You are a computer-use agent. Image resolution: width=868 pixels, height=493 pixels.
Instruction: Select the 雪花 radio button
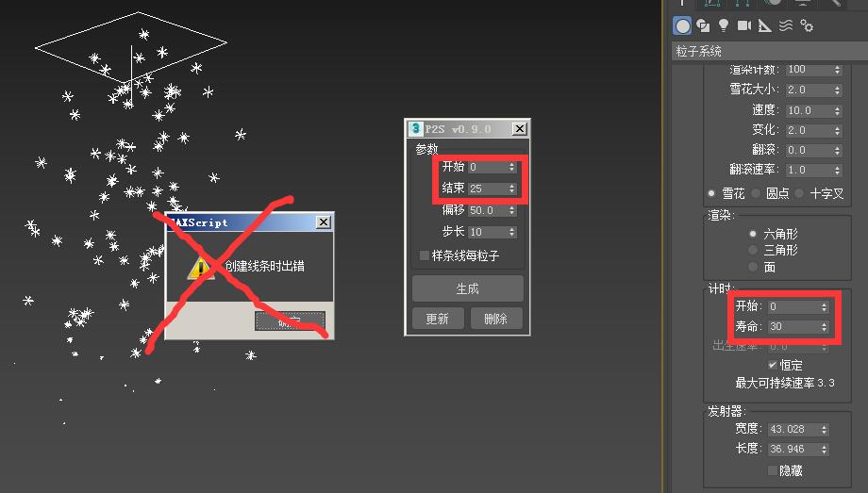pyautogui.click(x=711, y=193)
